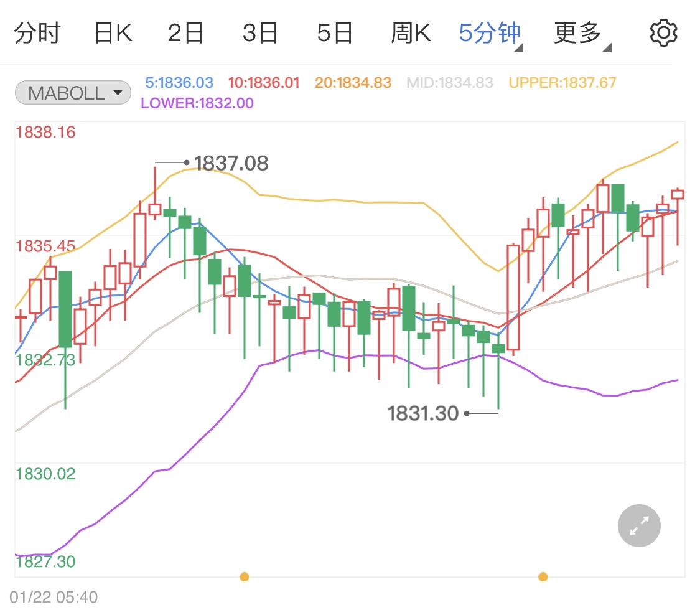700x615 pixels.
Task: Expand the 5分钟 interval dropdown
Action: coord(490,33)
